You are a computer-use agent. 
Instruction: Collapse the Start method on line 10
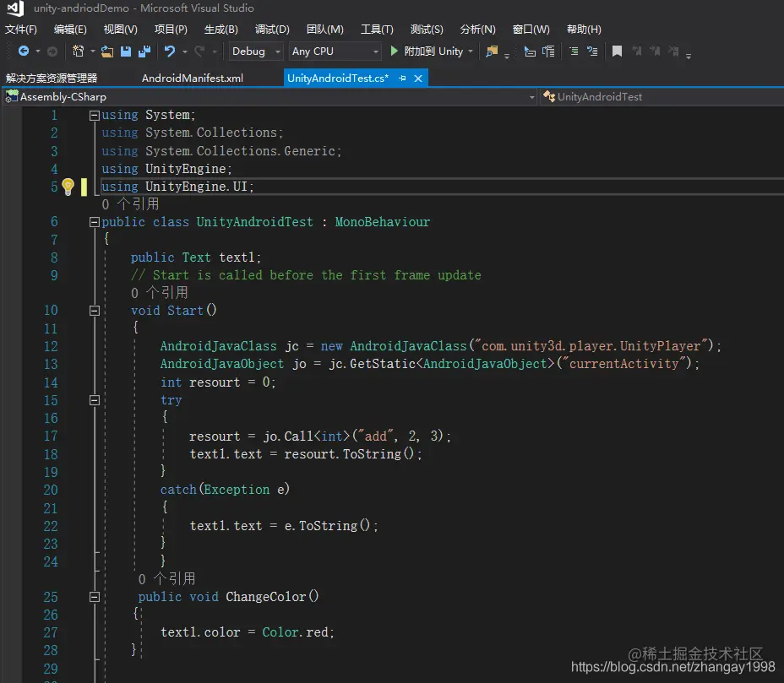94,311
